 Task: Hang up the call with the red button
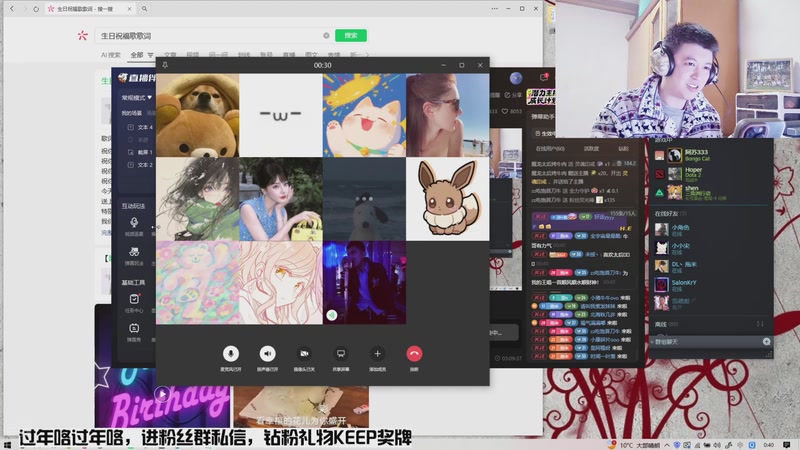point(414,354)
